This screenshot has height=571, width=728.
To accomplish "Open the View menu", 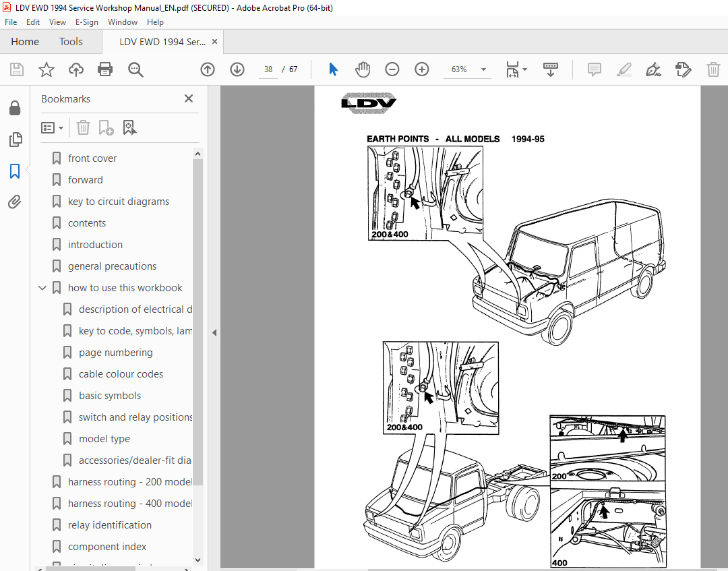I will (x=57, y=22).
